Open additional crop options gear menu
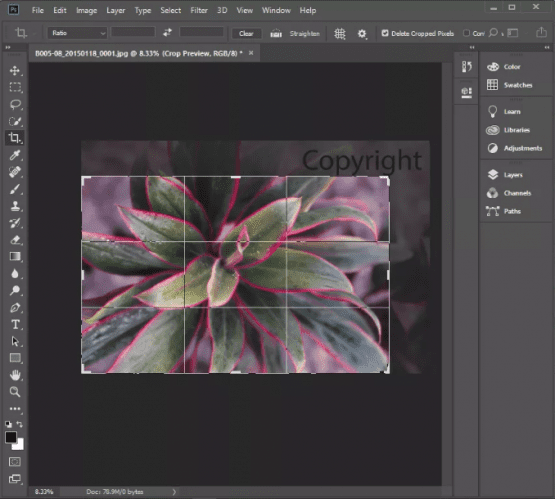Image resolution: width=555 pixels, height=499 pixels. point(362,34)
